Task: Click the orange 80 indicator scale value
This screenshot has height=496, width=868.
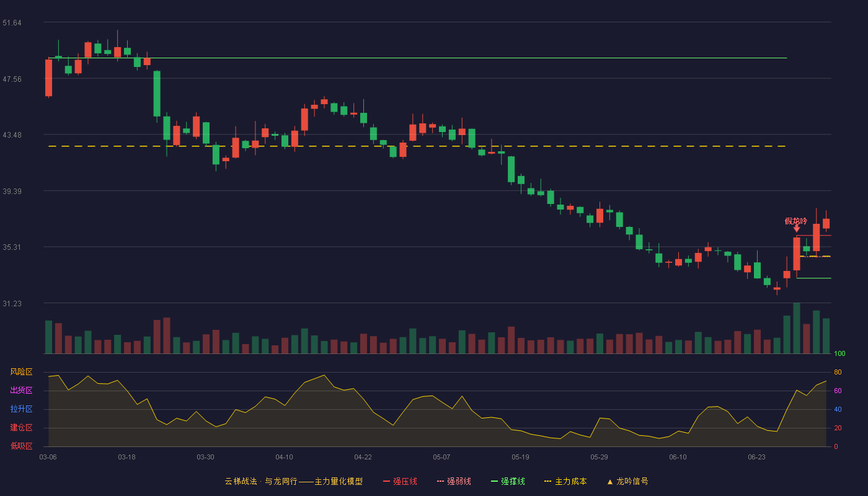Action: click(x=838, y=372)
